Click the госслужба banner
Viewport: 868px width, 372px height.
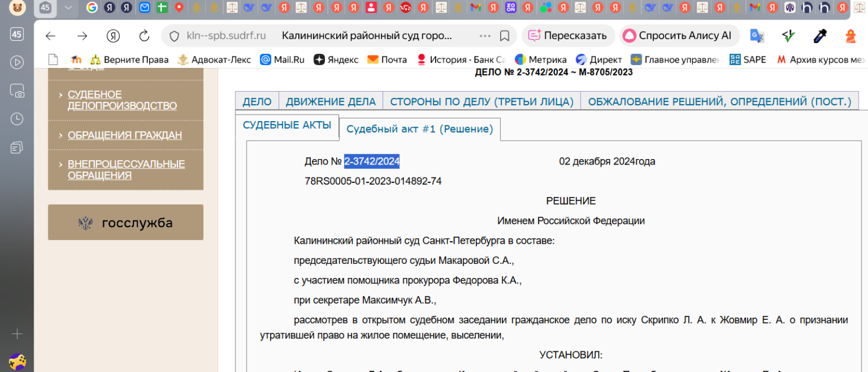tap(126, 223)
